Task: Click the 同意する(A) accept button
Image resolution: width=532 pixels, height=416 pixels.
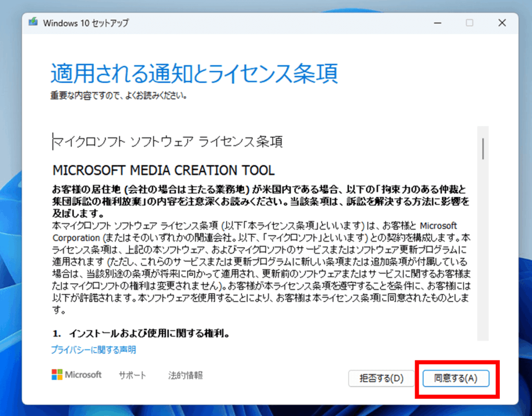Action: (456, 379)
